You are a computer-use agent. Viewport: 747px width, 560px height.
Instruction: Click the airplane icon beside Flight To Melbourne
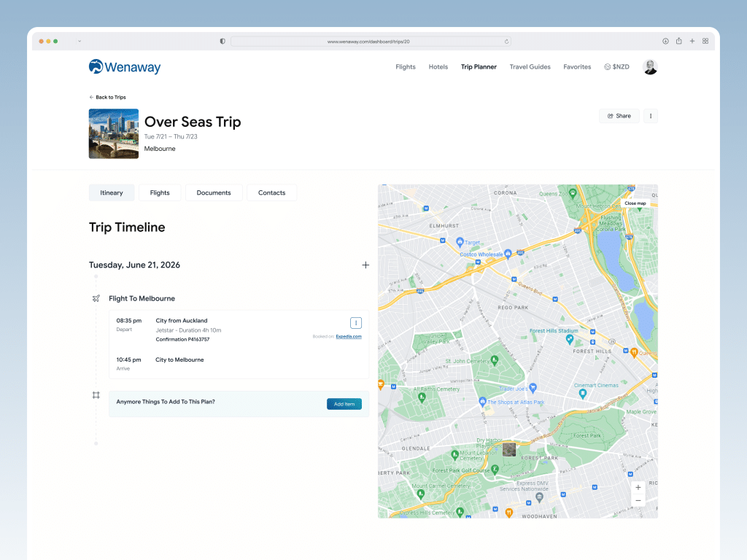click(96, 298)
